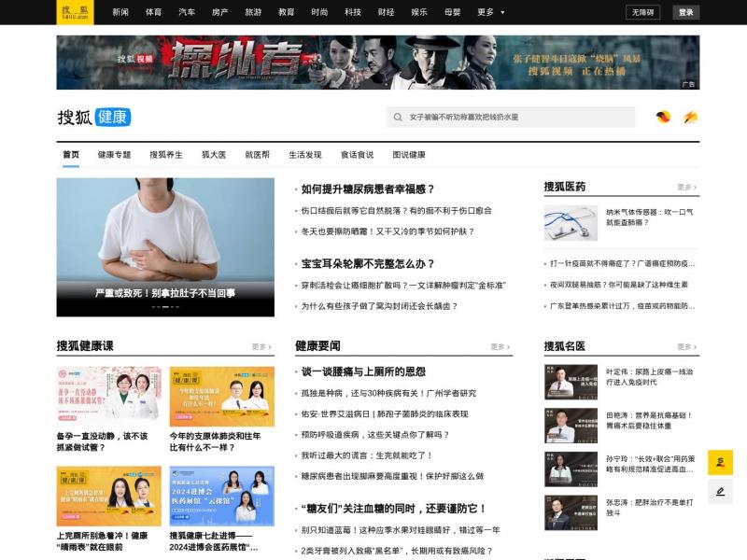Open the 操纵者 video banner ad
The image size is (747, 560).
[378, 63]
